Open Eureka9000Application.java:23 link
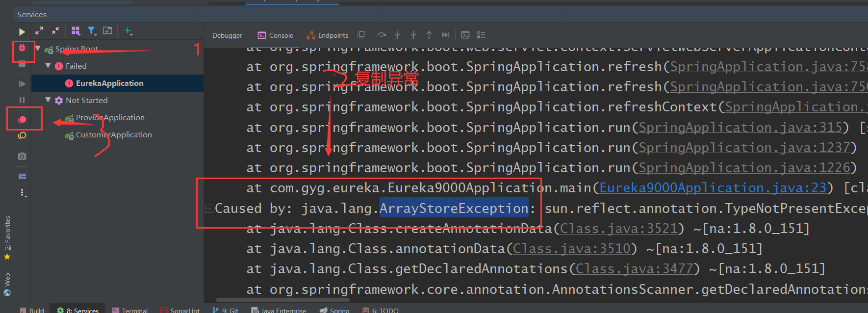 point(713,188)
